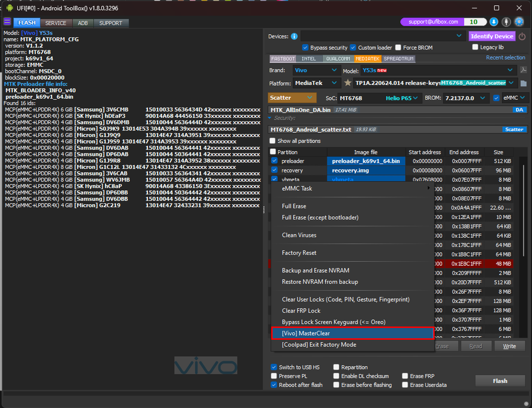Click the Scatter badge on scatter file row
This screenshot has height=408, width=532.
point(514,130)
